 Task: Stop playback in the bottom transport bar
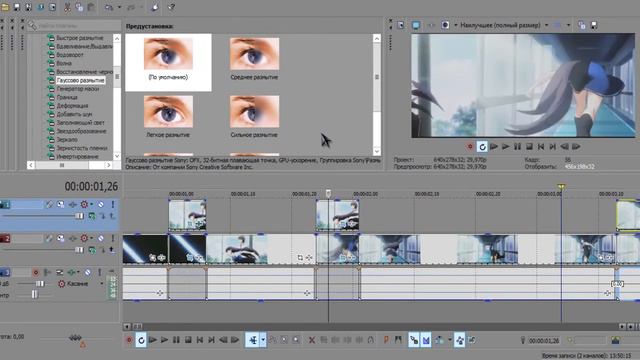tap(188, 340)
